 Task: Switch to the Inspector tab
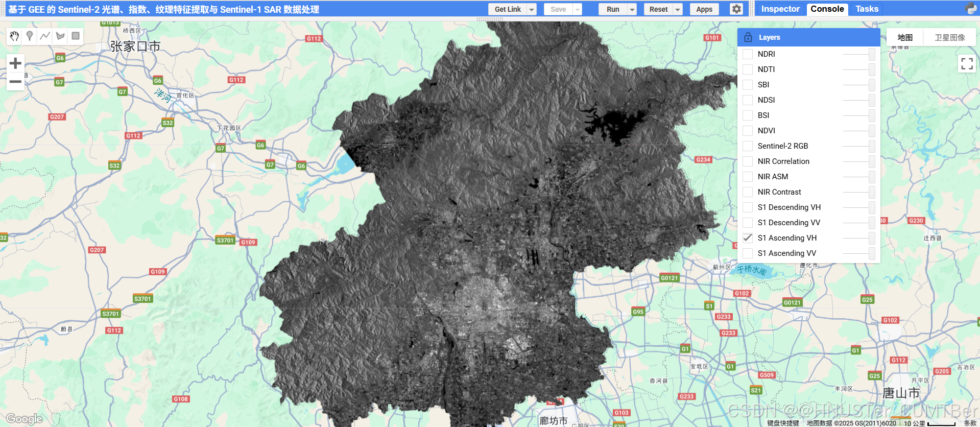(x=780, y=9)
